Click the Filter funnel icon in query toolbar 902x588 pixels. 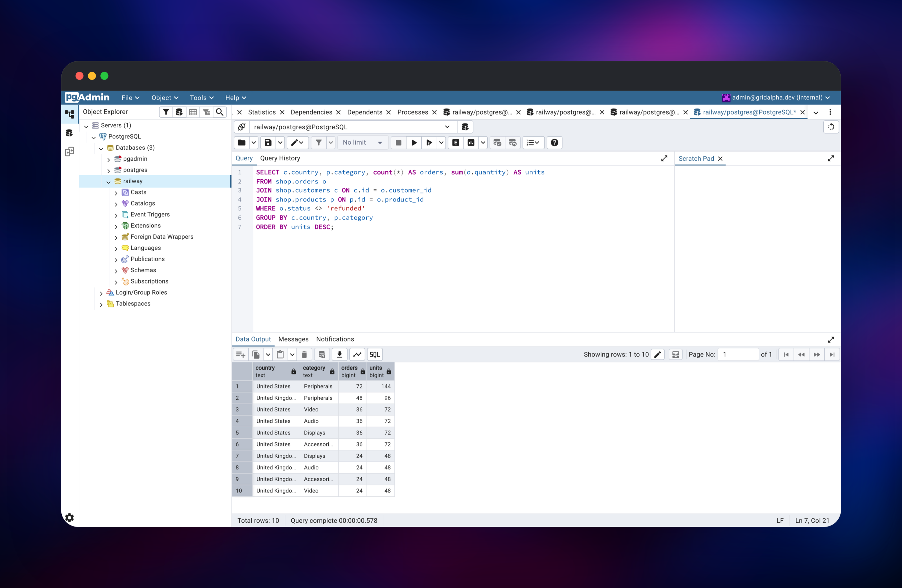click(x=319, y=143)
